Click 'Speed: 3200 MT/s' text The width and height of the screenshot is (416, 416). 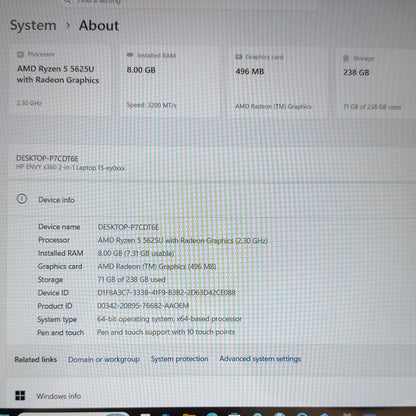point(152,105)
